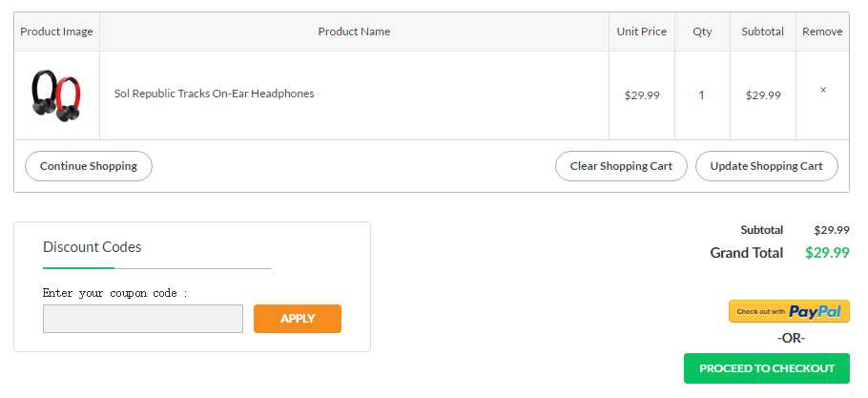Remove the headphones item with the × icon
The height and width of the screenshot is (398, 868).
(822, 90)
